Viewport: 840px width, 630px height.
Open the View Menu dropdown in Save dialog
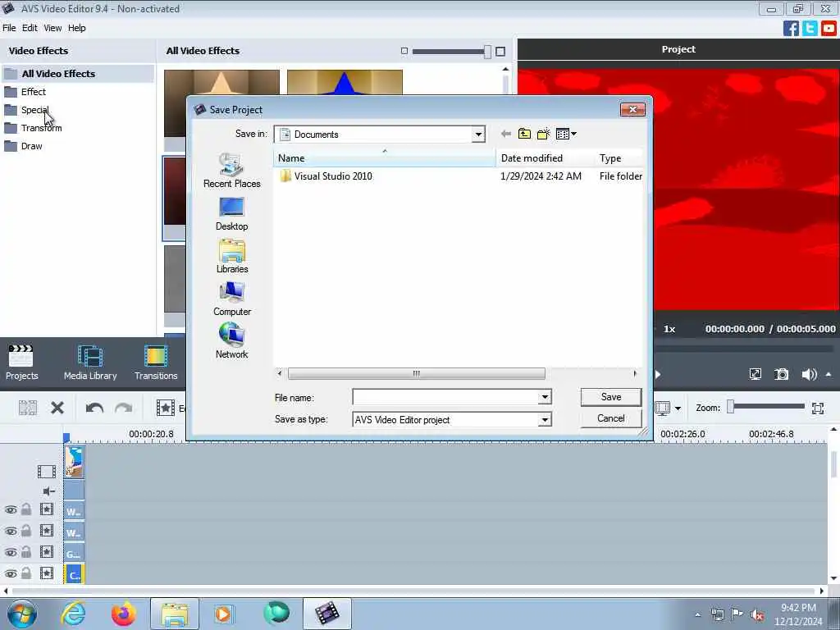coord(566,134)
